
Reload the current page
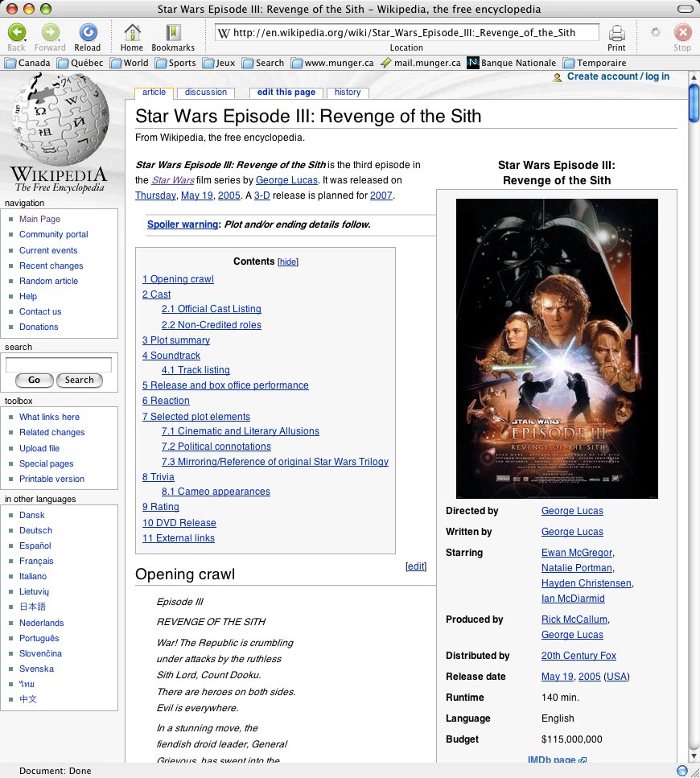coord(88,33)
